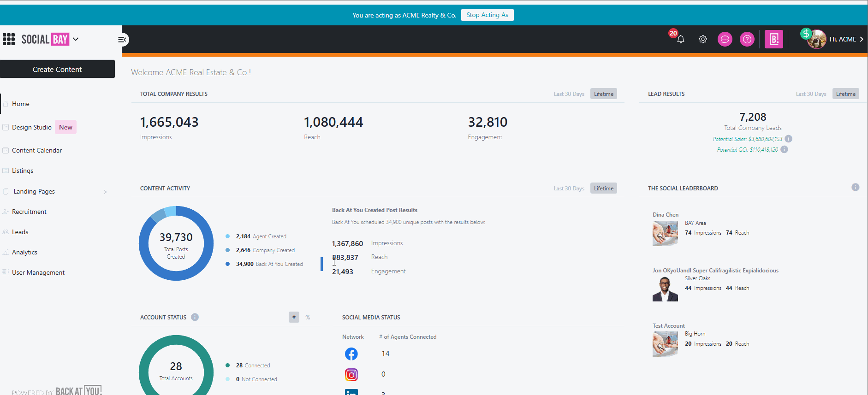868x395 pixels.
Task: Click Jon OKyoUandI's leaderboard photo
Action: (665, 289)
